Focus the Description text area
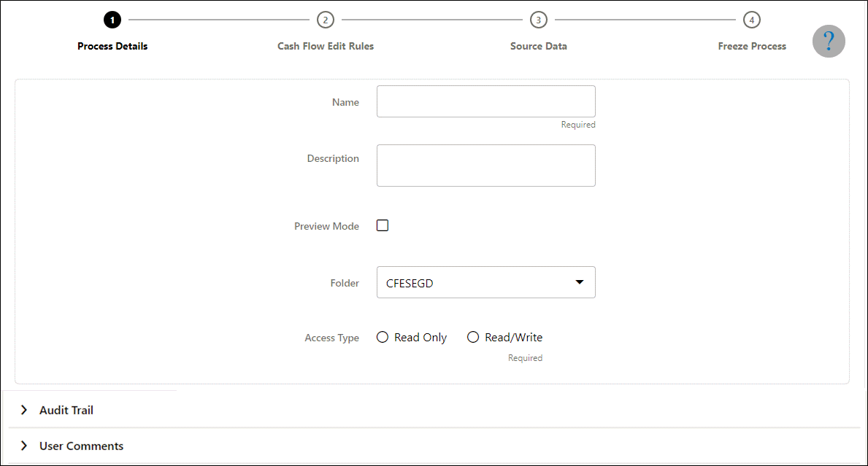868x466 pixels. 486,166
